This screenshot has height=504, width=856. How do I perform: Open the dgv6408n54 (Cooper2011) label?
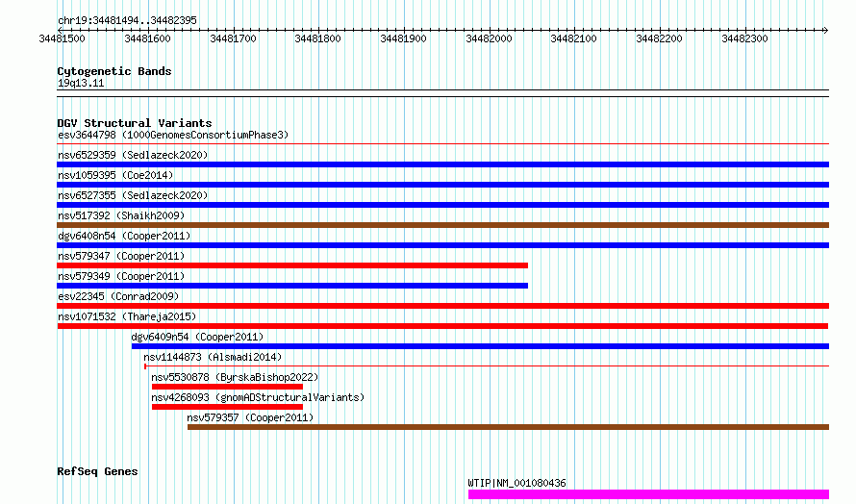[124, 236]
